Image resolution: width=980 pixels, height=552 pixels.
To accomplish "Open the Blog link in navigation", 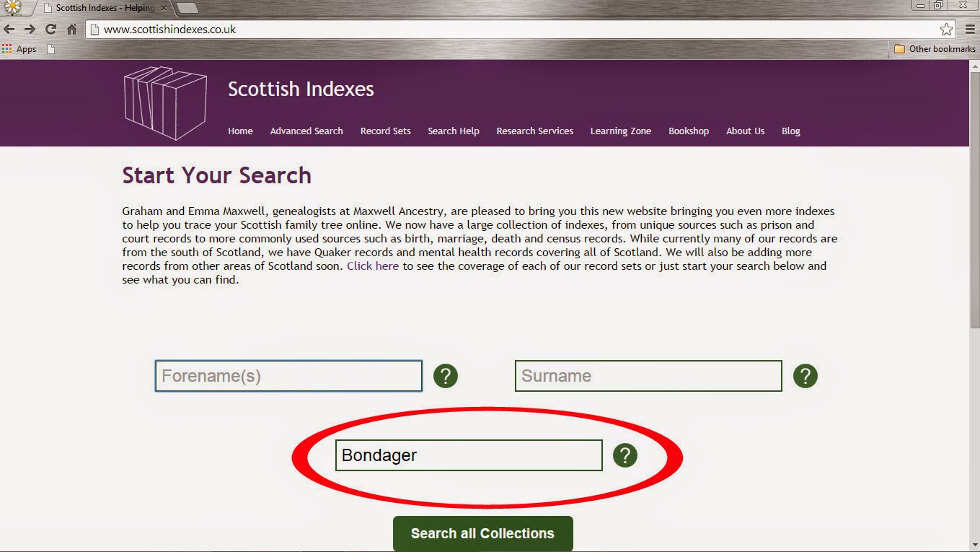I will pyautogui.click(x=791, y=131).
